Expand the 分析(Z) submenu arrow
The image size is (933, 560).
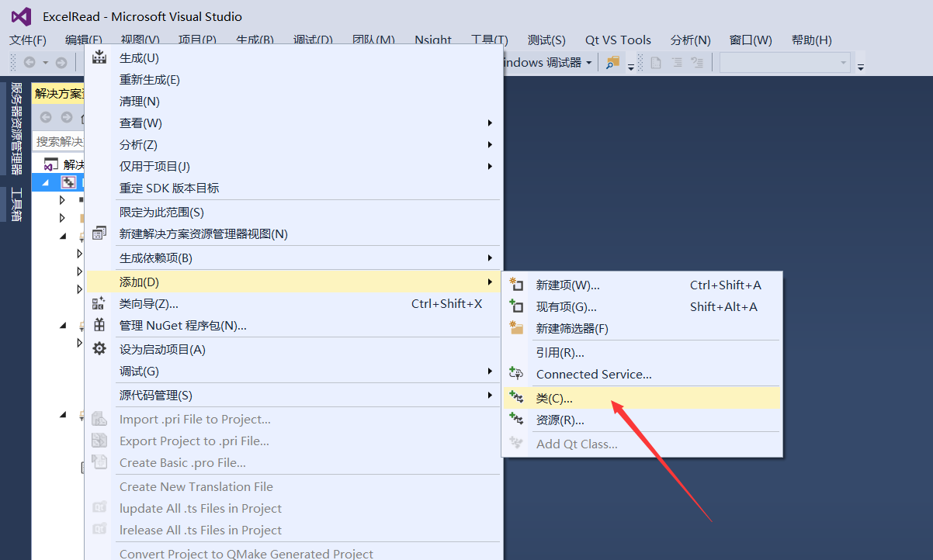click(490, 144)
